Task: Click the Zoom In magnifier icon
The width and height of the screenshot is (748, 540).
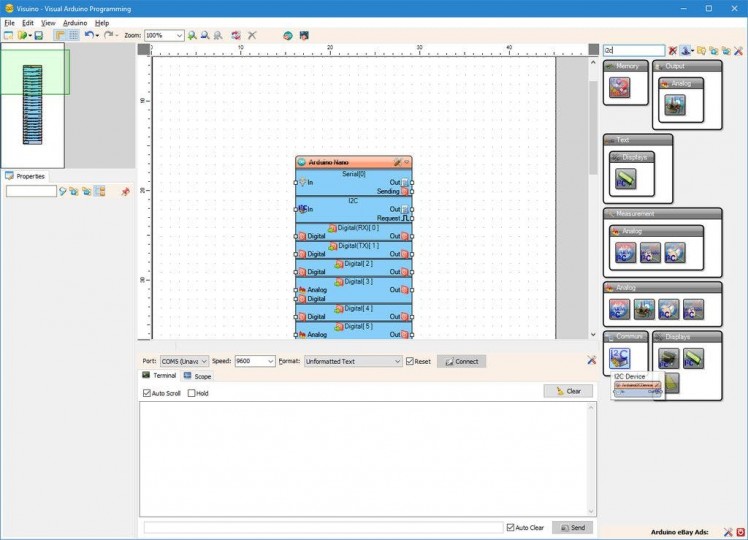Action: (192, 35)
